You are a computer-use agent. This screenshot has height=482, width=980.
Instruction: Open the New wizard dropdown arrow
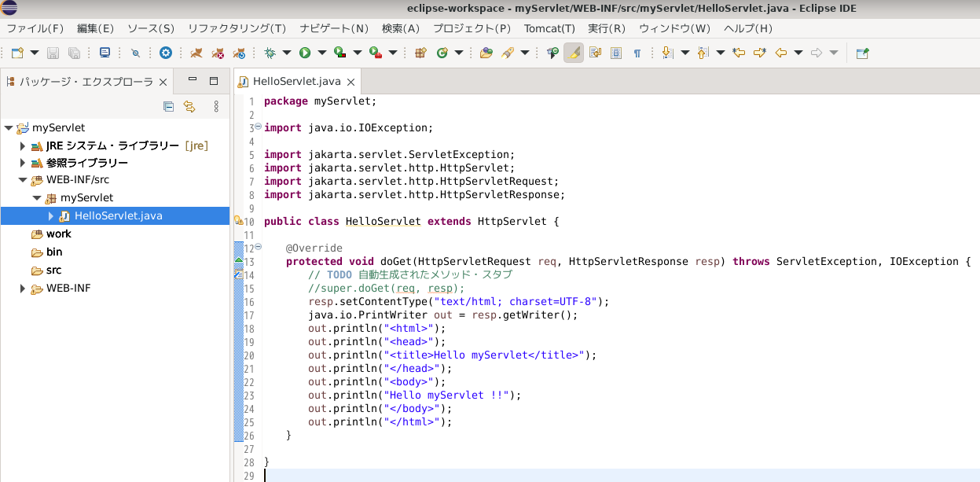tap(35, 53)
